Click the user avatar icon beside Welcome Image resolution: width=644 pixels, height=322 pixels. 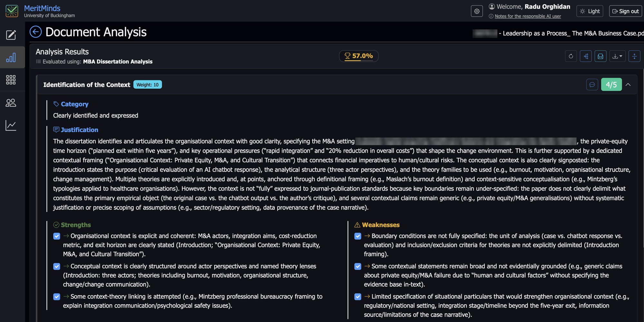pyautogui.click(x=492, y=6)
